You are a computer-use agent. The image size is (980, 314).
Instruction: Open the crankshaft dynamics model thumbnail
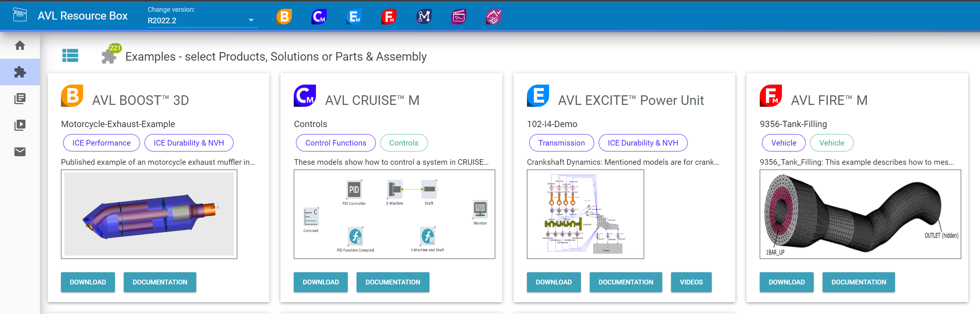[585, 214]
